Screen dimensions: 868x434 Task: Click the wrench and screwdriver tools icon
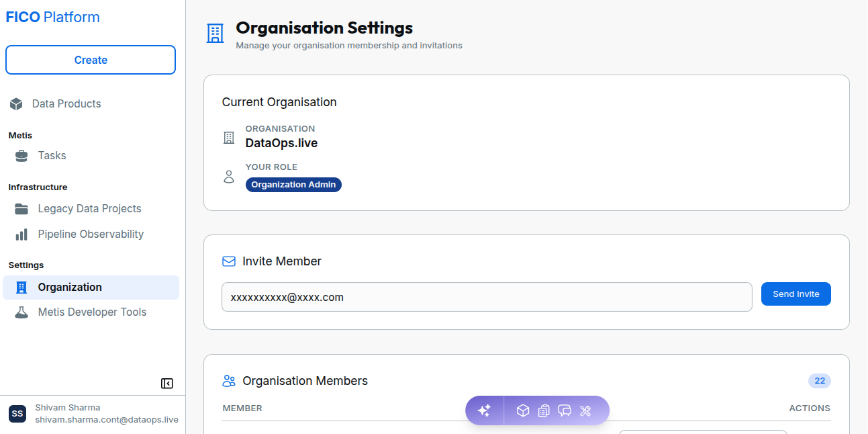coord(585,410)
